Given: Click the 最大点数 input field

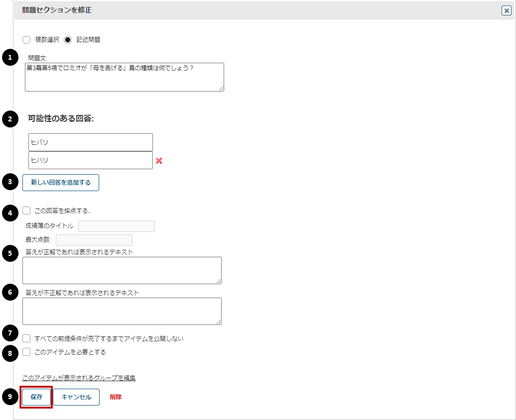Looking at the screenshot, I should 94,240.
